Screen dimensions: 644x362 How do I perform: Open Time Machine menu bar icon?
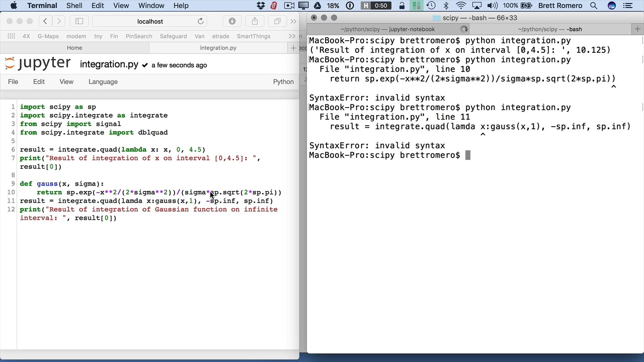[431, 6]
